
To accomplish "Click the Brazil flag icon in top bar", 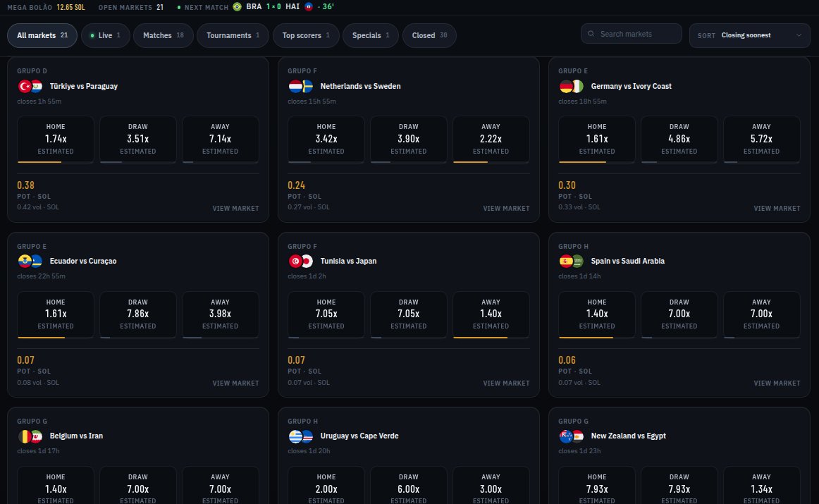I will click(237, 7).
